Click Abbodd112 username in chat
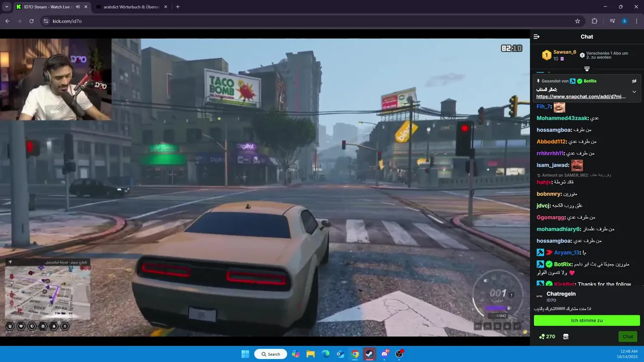The width and height of the screenshot is (644, 362). 551,142
